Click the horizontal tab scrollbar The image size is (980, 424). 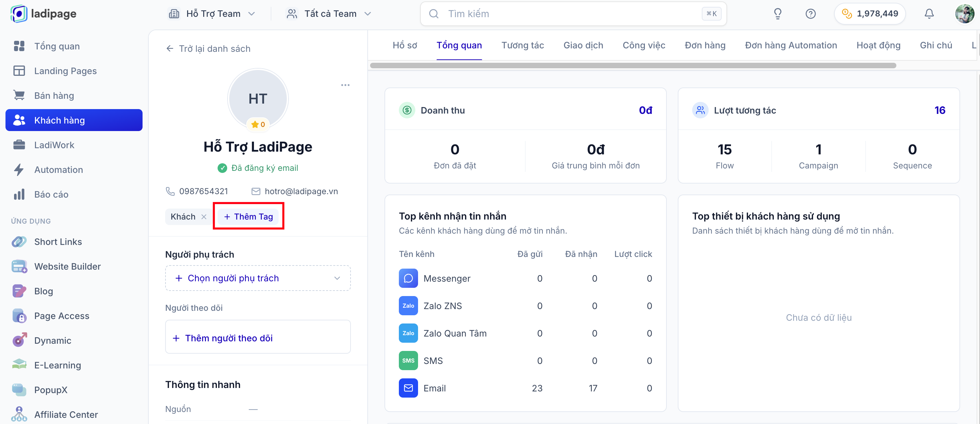coord(633,66)
